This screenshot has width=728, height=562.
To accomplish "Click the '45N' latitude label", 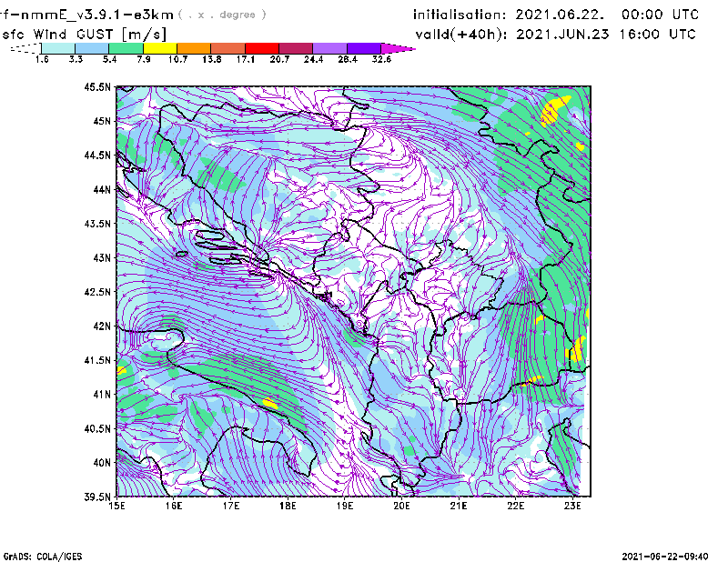I will [102, 121].
